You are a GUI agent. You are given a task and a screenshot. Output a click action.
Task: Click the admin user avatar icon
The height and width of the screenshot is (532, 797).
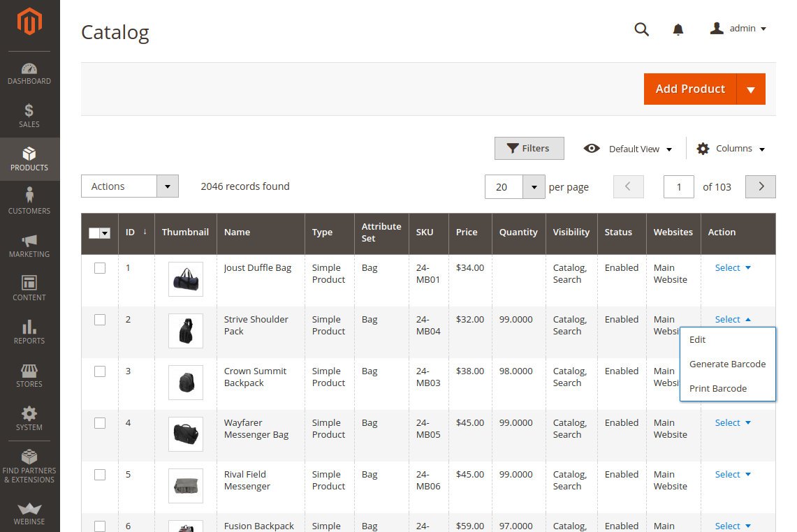(717, 29)
